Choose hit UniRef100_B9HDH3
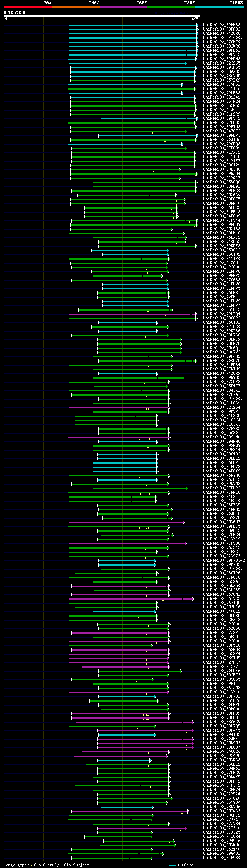The width and height of the screenshot is (247, 868). [222, 59]
